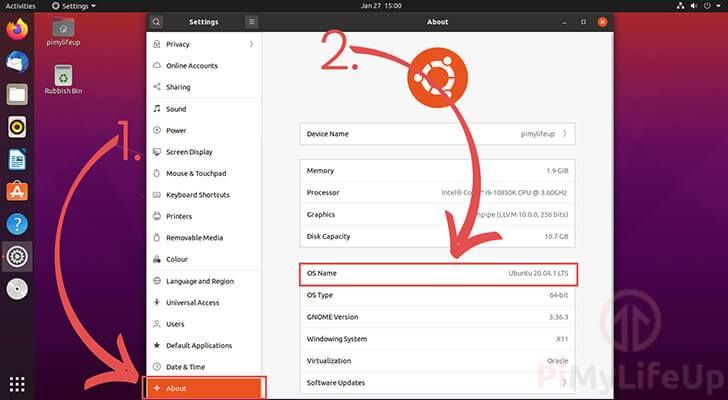728x400 pixels.
Task: Close the Settings window
Action: (602, 22)
